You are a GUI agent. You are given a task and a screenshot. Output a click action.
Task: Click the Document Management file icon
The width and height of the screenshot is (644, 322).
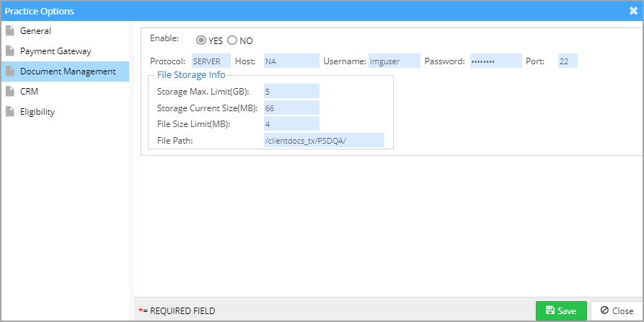10,71
